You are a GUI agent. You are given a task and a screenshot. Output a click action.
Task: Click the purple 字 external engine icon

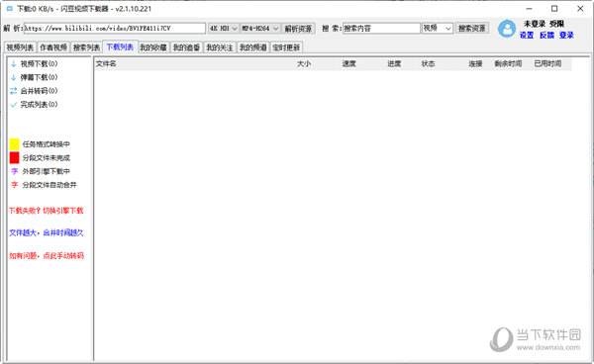[x=15, y=171]
